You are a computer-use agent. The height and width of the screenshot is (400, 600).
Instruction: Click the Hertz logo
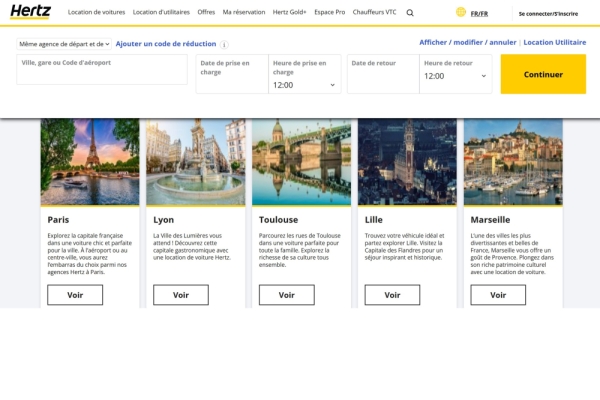[30, 11]
